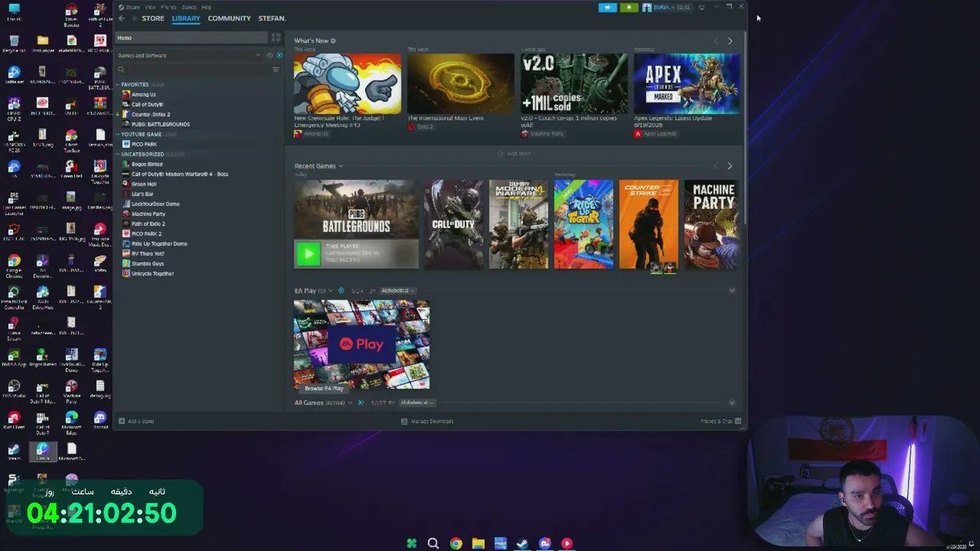Select Call of Duty in Favorites list
This screenshot has height=551, width=980.
(x=147, y=104)
